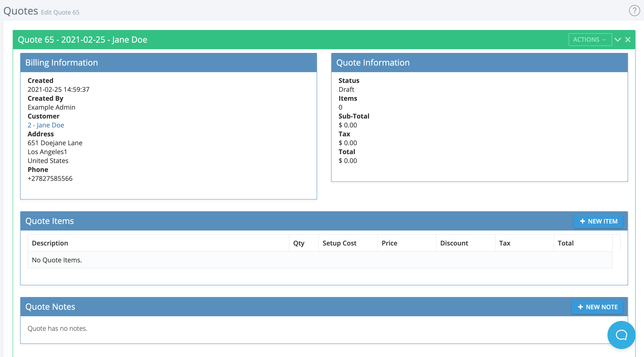Add a new quote note
Screen dimensions: 644x357
597,307
